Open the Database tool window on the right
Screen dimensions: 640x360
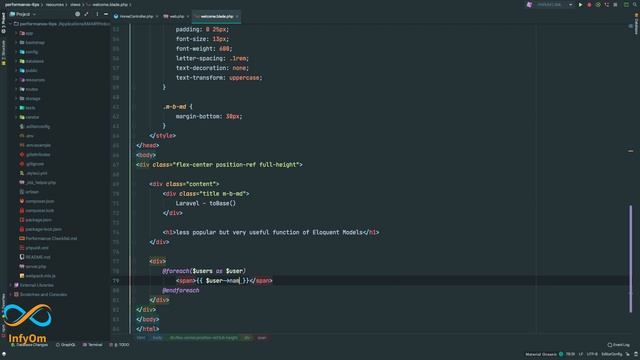636,24
